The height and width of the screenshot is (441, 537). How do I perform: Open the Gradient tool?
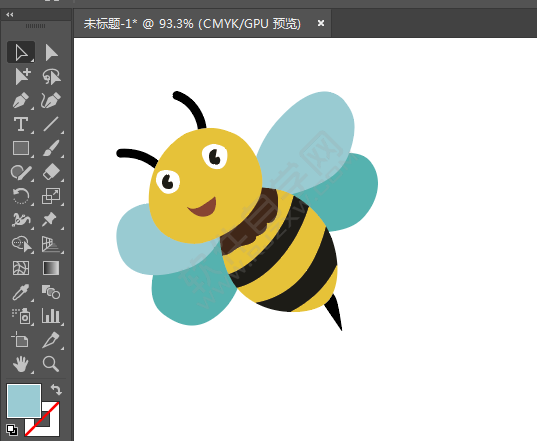(51, 268)
